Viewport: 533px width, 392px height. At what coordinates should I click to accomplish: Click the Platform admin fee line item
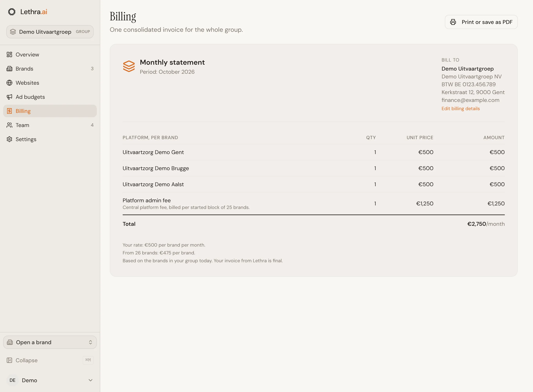[x=147, y=200]
